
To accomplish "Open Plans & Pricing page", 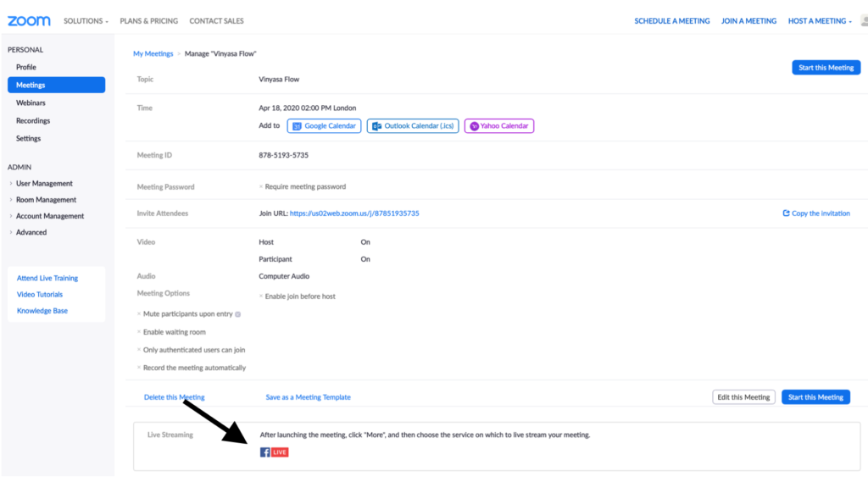I will 149,21.
